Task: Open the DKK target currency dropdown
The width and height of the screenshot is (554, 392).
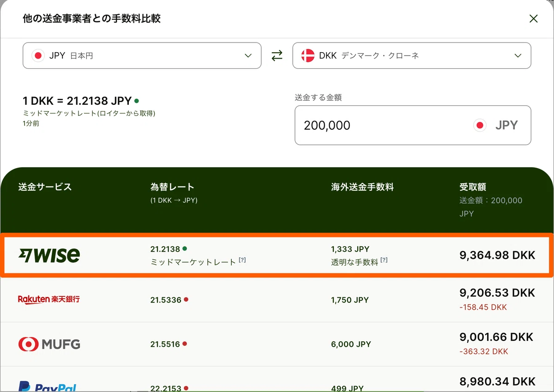Action: pos(412,56)
